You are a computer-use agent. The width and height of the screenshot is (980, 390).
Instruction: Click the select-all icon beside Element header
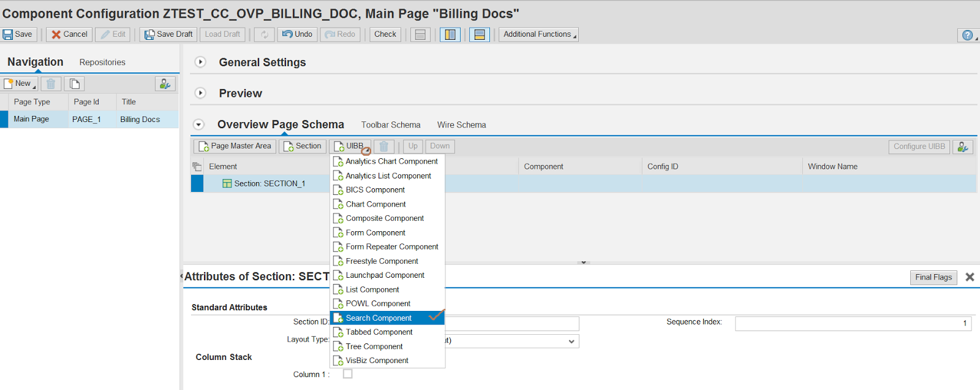click(197, 167)
